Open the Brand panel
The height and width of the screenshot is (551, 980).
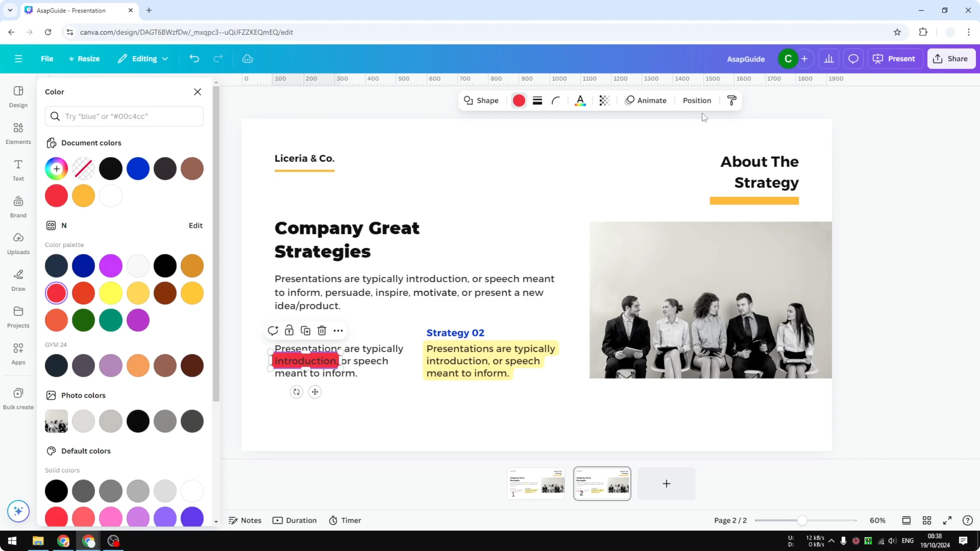[18, 207]
